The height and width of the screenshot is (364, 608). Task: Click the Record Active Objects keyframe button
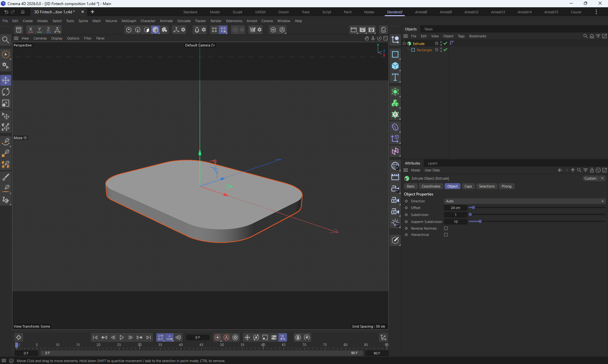click(218, 337)
